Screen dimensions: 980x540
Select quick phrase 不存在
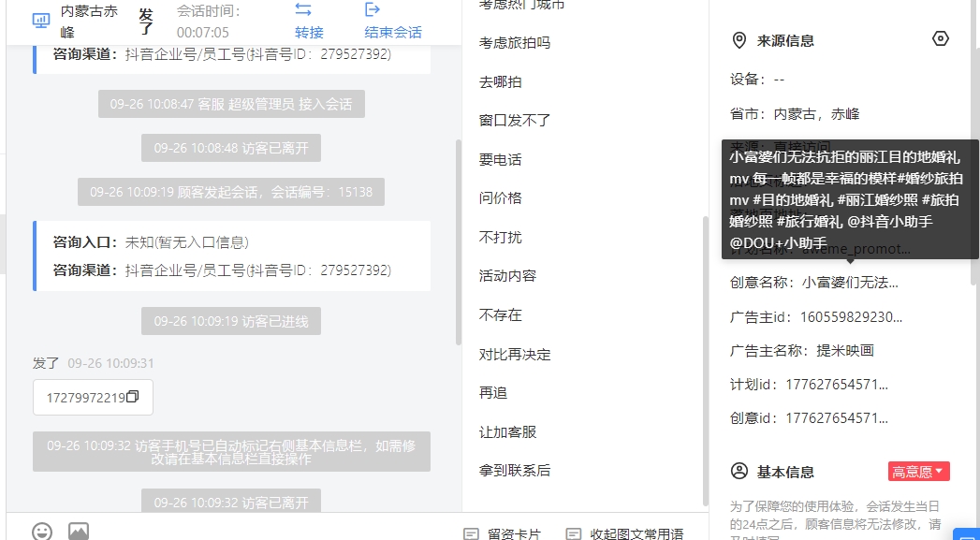500,315
